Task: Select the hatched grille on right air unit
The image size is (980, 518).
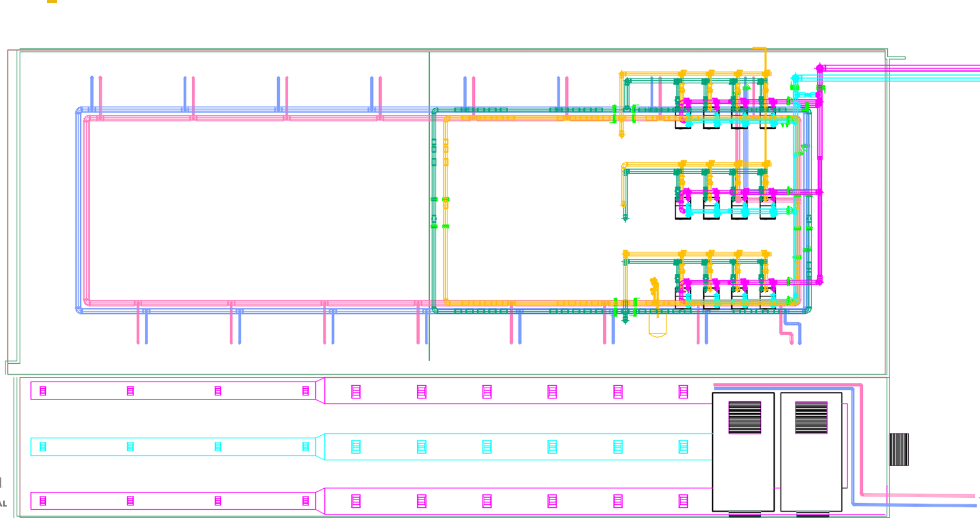Action: pyautogui.click(x=811, y=417)
